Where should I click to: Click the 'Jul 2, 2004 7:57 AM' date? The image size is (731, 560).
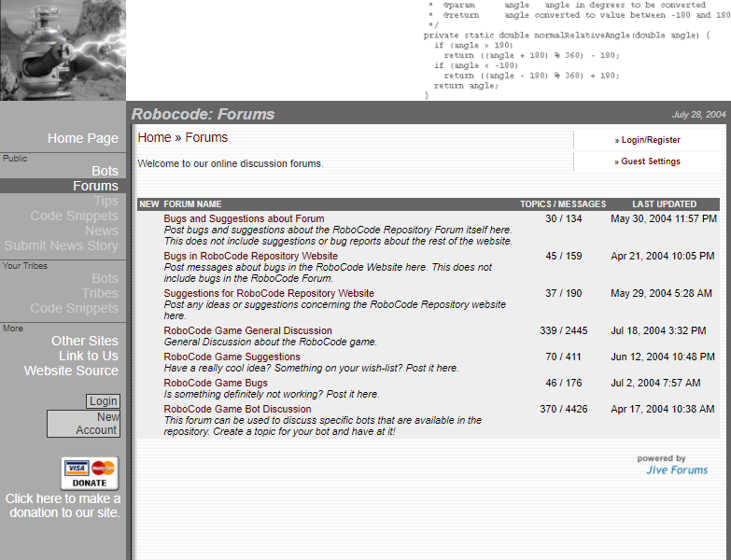click(655, 383)
